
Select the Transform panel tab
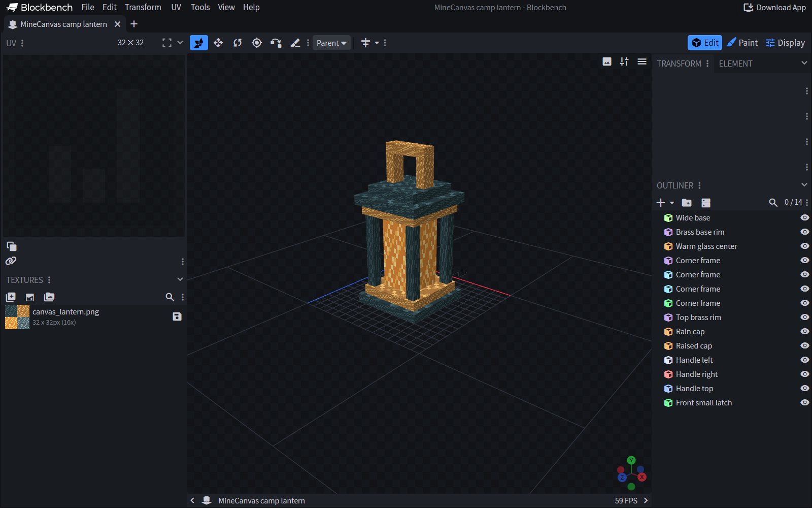[x=679, y=63]
